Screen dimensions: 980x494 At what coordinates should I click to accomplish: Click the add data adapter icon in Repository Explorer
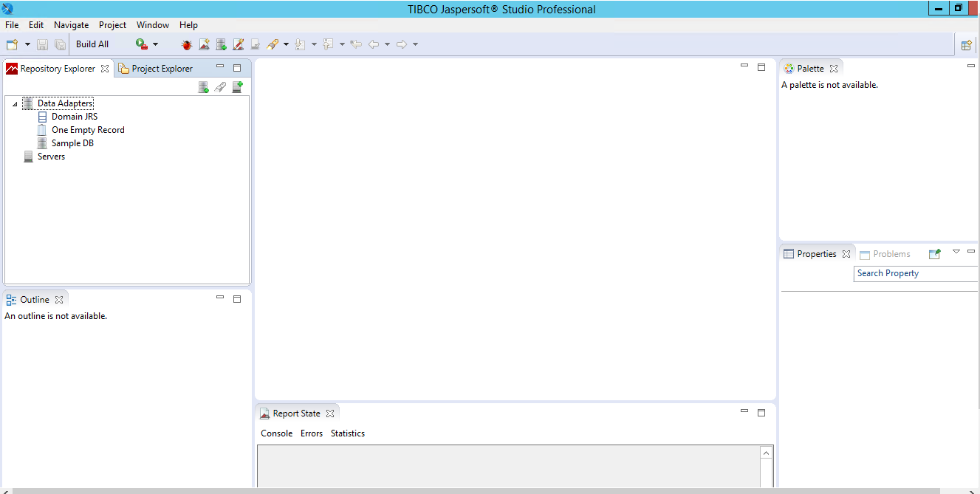203,87
